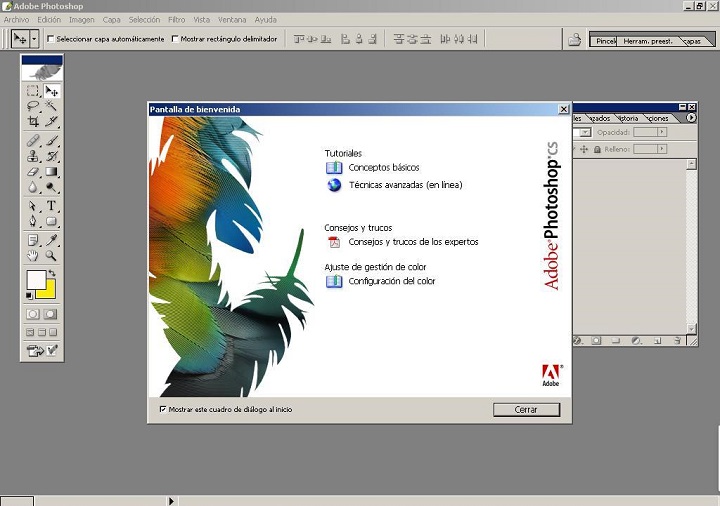
Task: Select the Rectangle shape tool
Action: (51, 221)
